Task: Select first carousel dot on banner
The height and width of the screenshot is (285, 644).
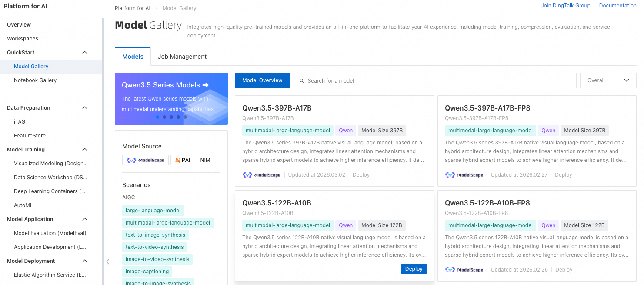Action: (157, 117)
